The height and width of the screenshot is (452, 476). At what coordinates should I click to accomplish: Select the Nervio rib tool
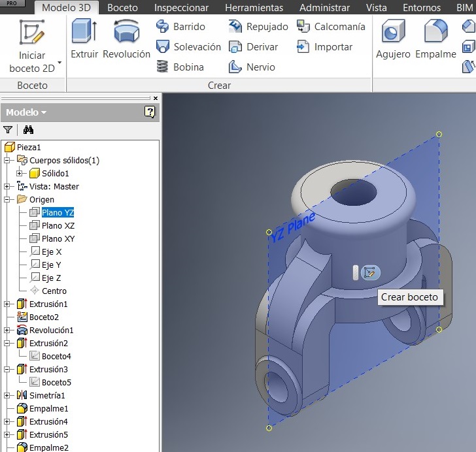(x=252, y=67)
